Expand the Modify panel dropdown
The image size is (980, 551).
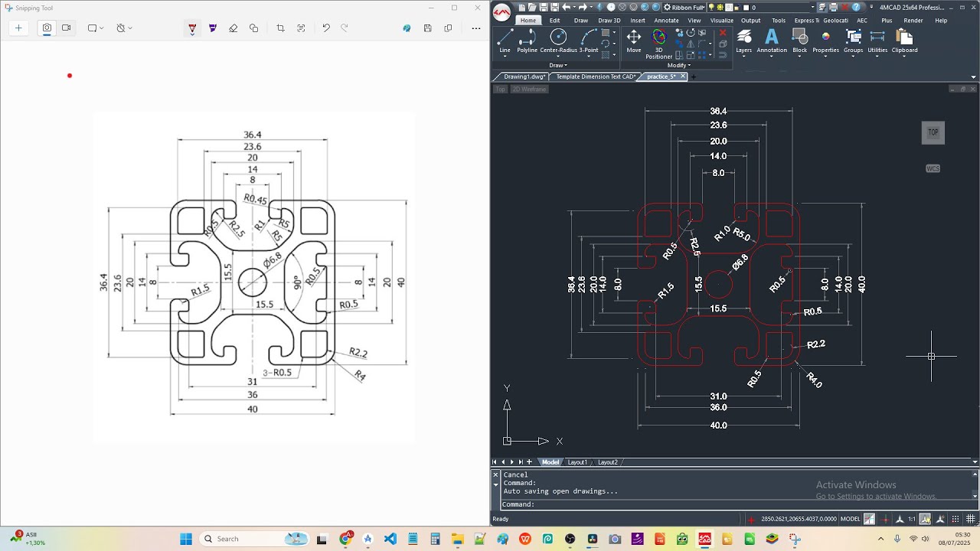coord(678,65)
